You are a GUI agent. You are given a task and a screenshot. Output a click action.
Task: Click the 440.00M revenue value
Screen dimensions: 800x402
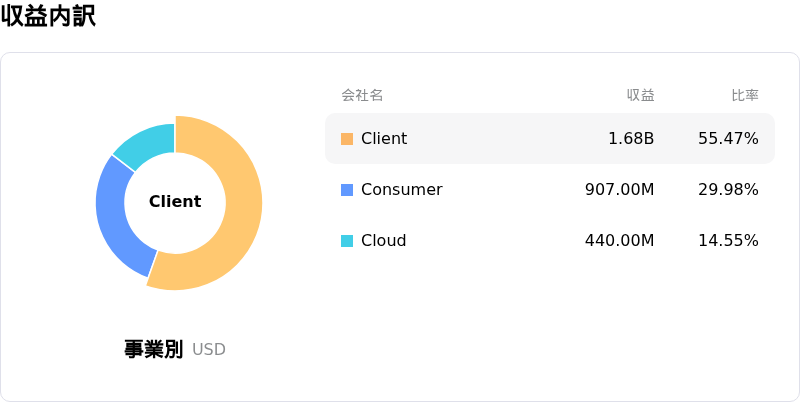coord(619,241)
